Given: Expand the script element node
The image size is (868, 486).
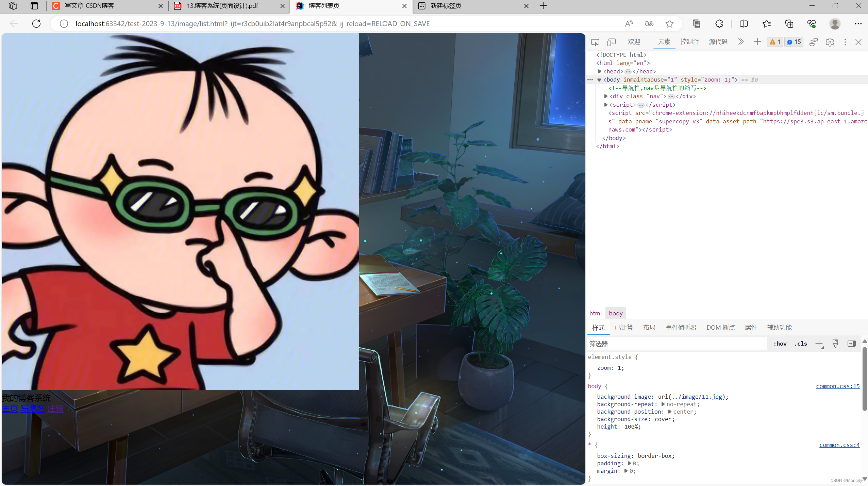Looking at the screenshot, I should click(606, 105).
